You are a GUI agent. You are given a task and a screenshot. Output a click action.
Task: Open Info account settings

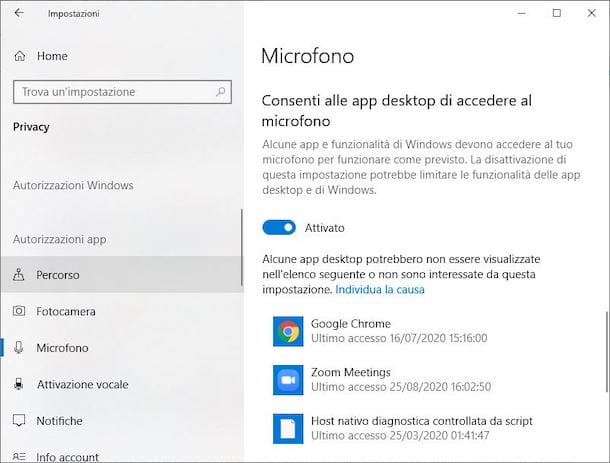tap(121, 454)
